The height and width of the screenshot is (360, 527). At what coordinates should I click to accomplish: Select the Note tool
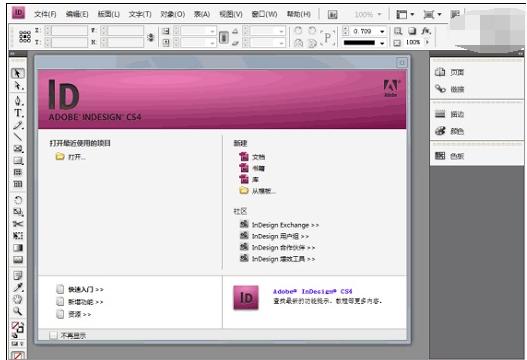click(x=18, y=276)
